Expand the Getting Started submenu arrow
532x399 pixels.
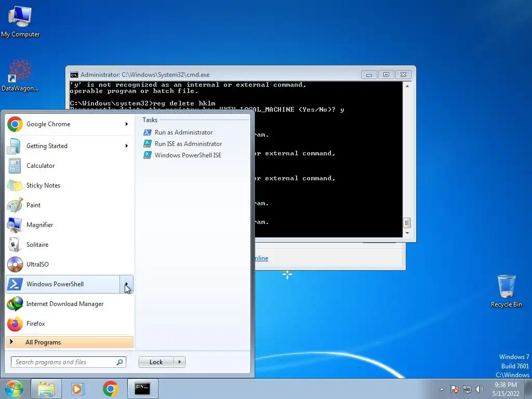tap(127, 146)
